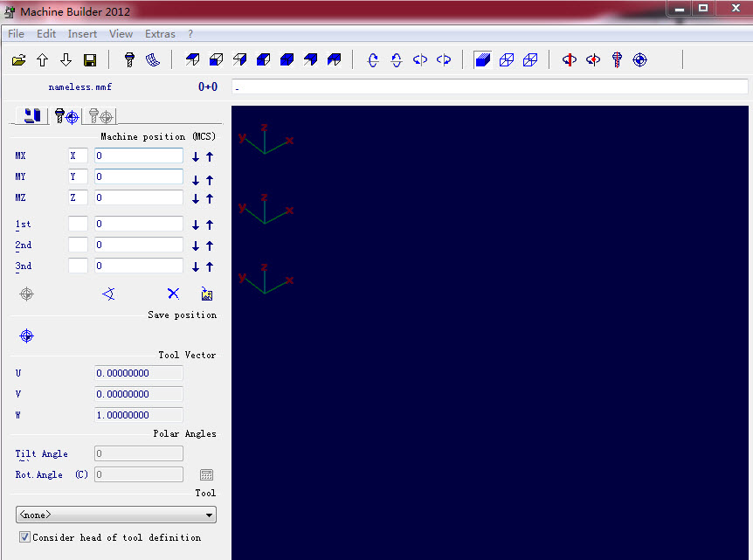The image size is (753, 560).
Task: Click the red axis rotation icon
Action: [x=570, y=60]
